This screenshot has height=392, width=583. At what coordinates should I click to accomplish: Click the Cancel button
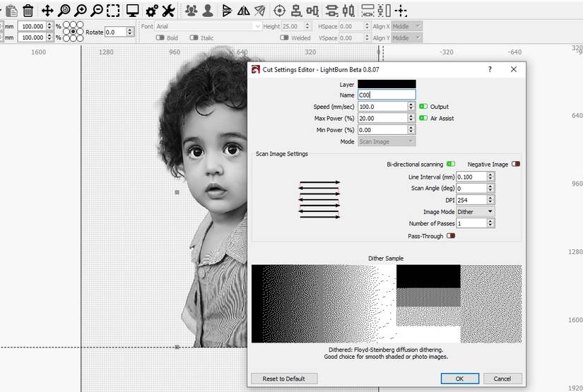click(502, 379)
